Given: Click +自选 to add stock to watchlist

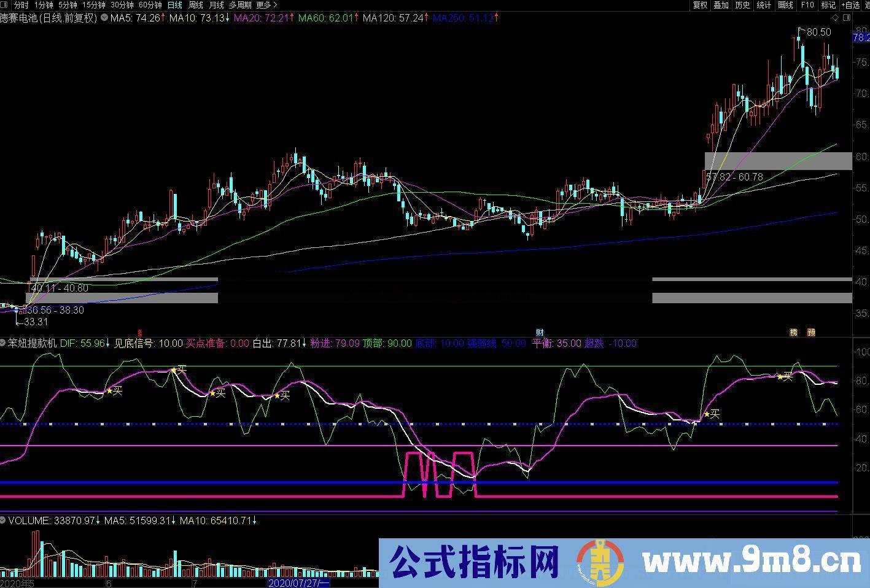Looking at the screenshot, I should (851, 5).
